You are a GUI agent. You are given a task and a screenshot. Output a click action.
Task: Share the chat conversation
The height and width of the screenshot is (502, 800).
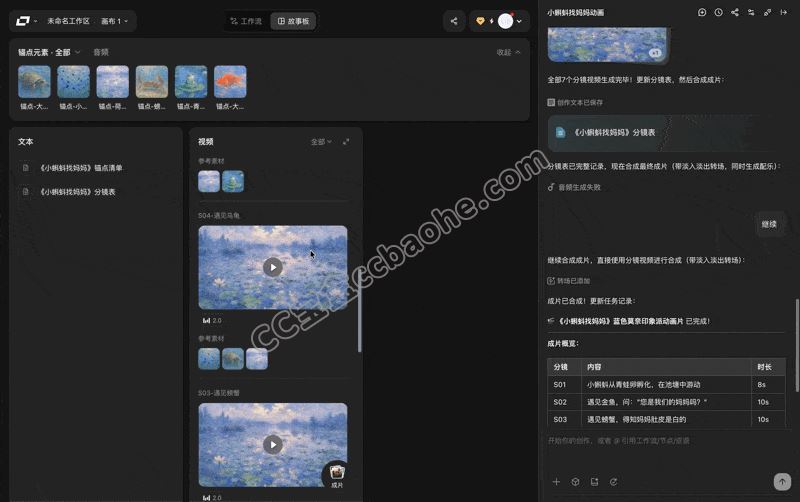click(735, 12)
